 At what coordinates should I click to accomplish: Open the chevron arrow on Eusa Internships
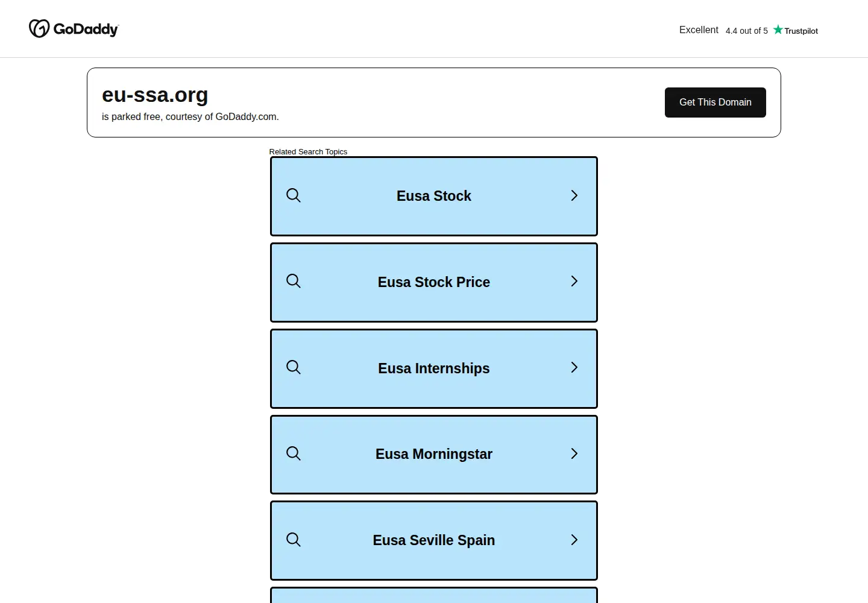574,367
